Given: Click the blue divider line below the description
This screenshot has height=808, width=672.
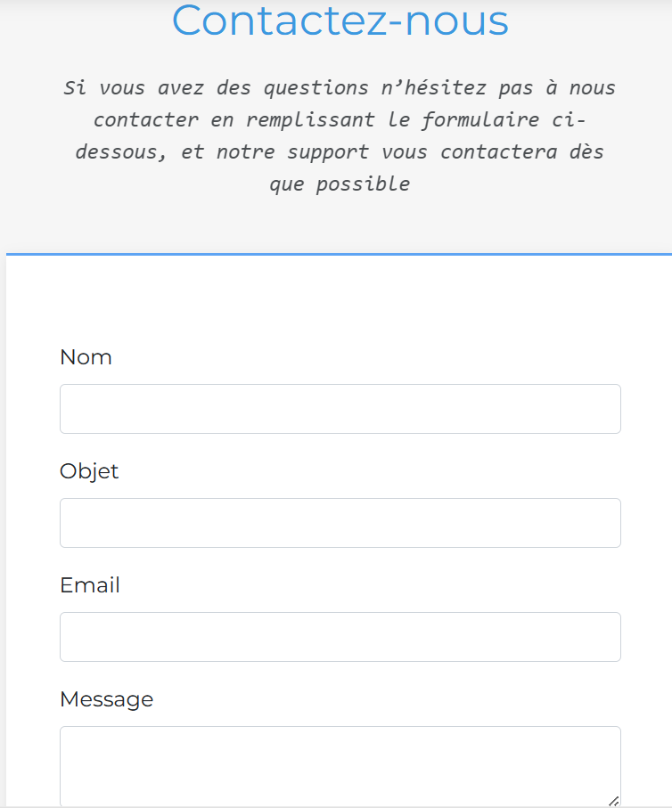Looking at the screenshot, I should pyautogui.click(x=339, y=253).
